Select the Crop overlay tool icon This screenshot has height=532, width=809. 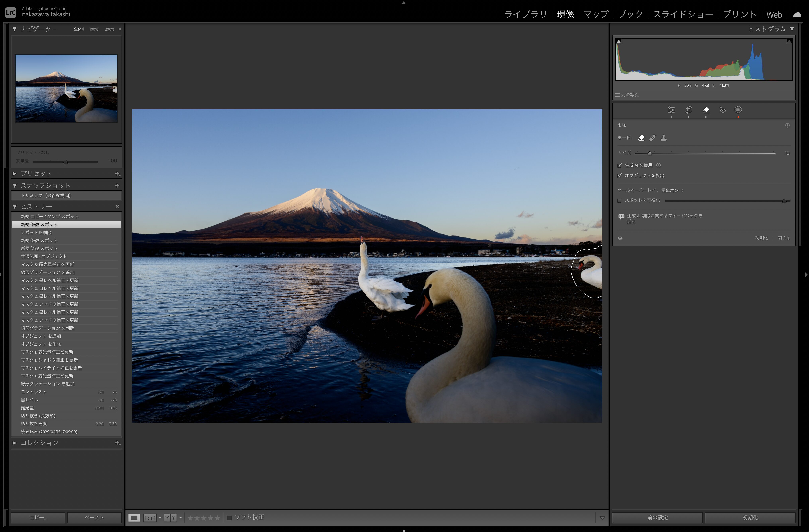point(688,110)
